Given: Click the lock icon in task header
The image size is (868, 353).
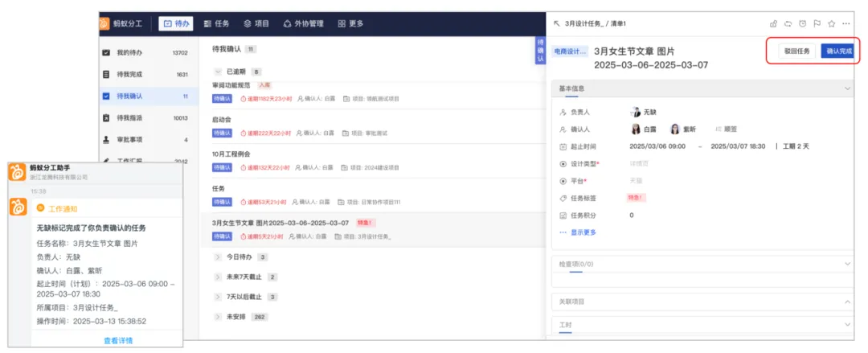Looking at the screenshot, I should tap(773, 24).
